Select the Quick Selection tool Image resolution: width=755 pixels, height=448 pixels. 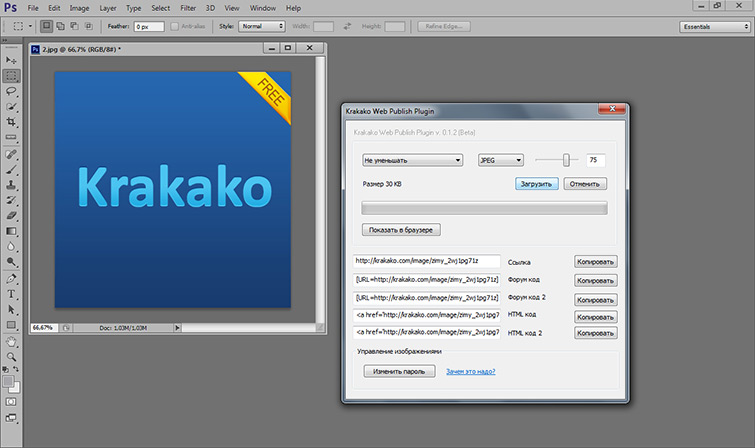tap(11, 106)
